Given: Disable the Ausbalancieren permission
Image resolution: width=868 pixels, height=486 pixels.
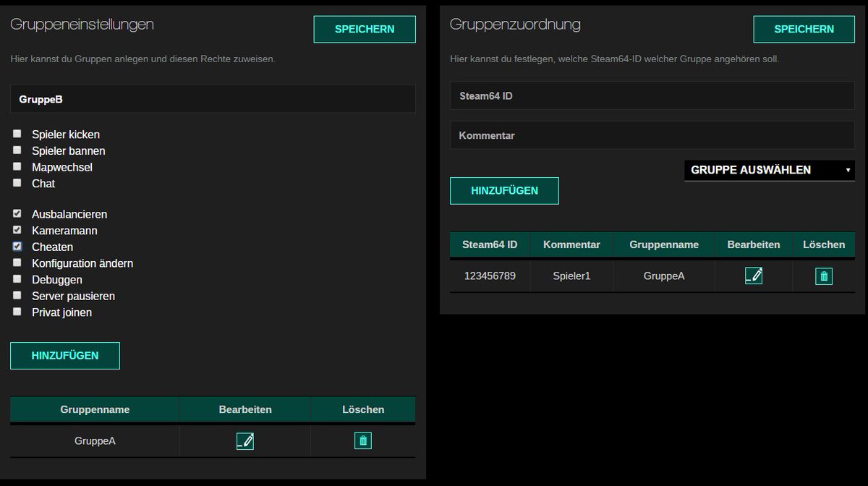Looking at the screenshot, I should tap(17, 213).
